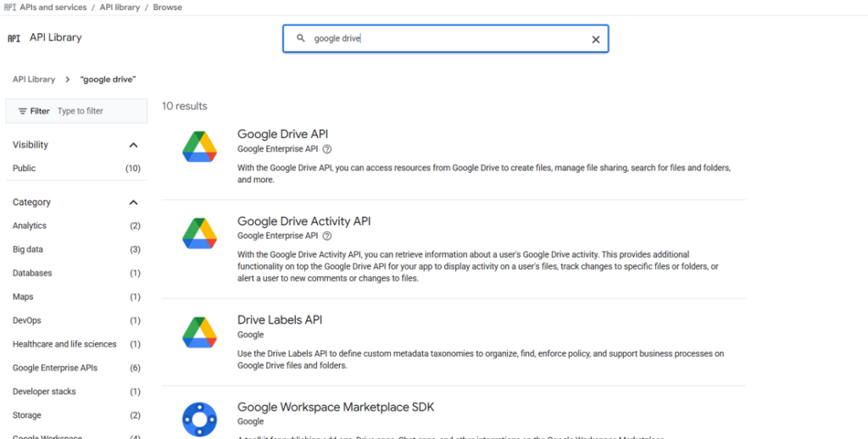868x439 pixels.
Task: Collapse the Category filter section
Action: pos(133,203)
